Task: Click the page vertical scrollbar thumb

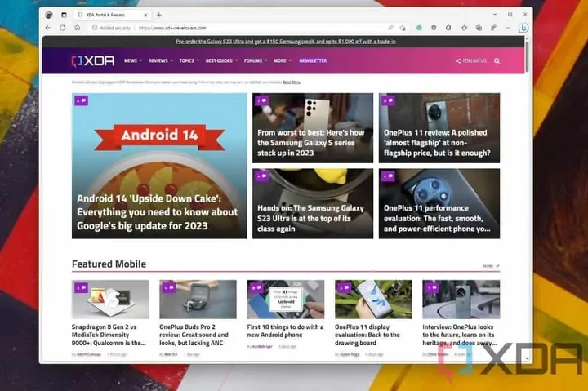Action: 527,56
